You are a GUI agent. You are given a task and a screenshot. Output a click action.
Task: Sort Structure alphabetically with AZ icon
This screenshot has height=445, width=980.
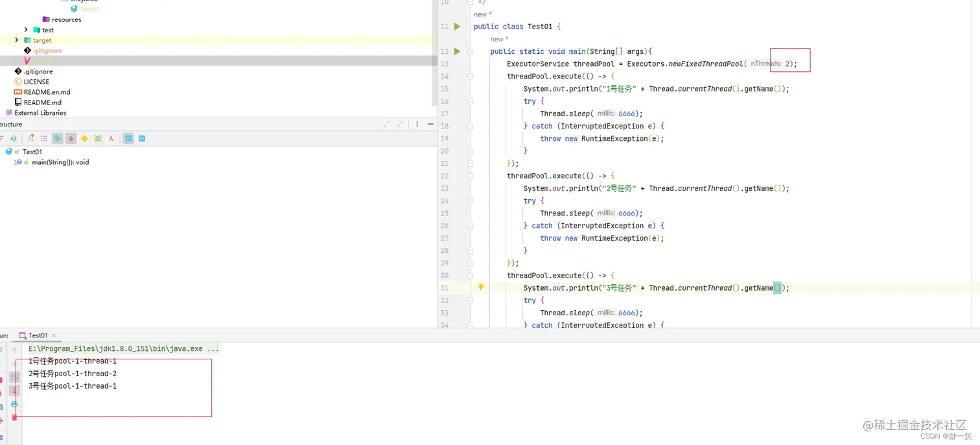13,139
